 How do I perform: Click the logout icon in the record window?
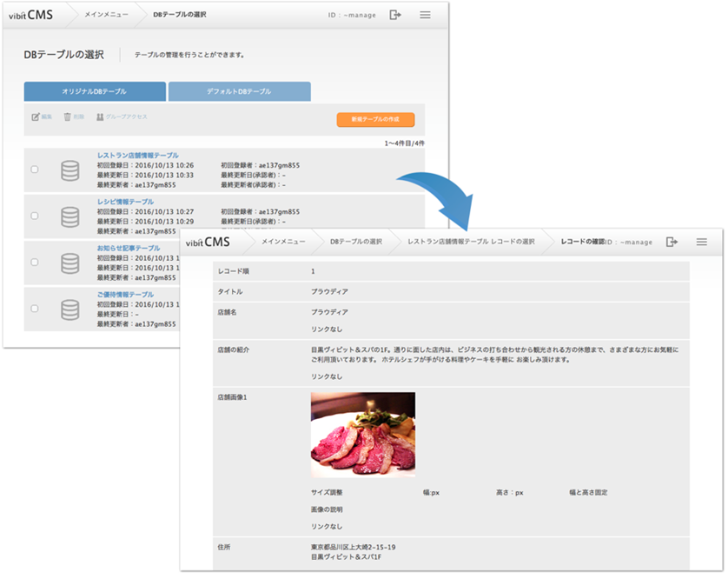click(x=672, y=242)
